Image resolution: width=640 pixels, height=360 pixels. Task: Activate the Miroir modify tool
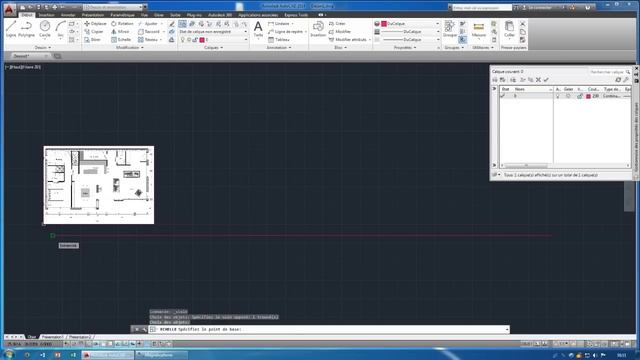120,31
